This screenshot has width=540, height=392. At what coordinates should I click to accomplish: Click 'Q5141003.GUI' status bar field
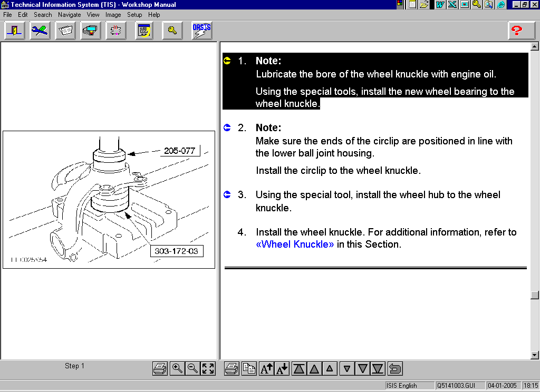click(460, 386)
